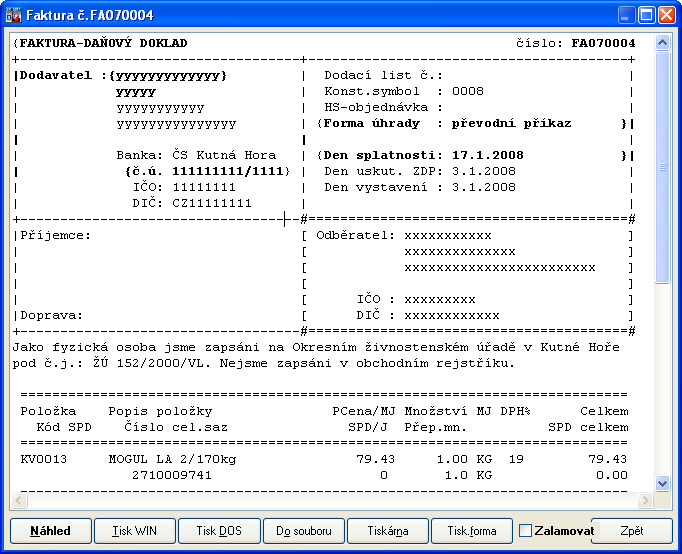Minimize the Faktura window
682x554 pixels.
[x=625, y=15]
